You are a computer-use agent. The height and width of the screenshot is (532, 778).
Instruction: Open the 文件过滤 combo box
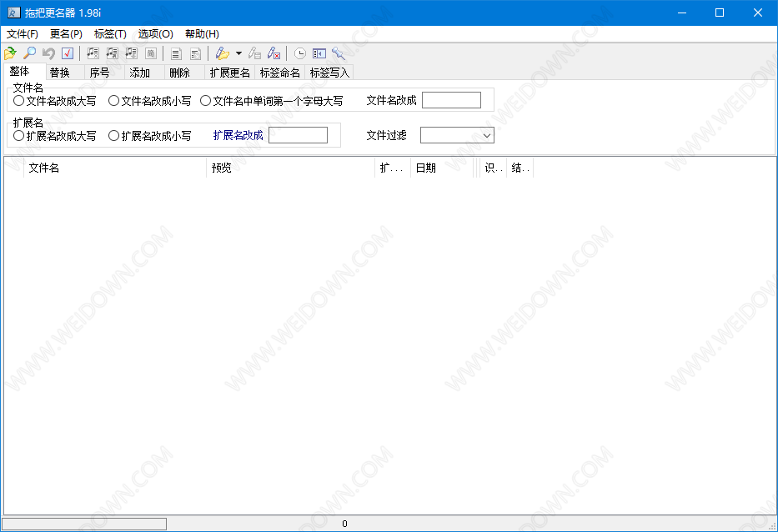click(x=457, y=135)
